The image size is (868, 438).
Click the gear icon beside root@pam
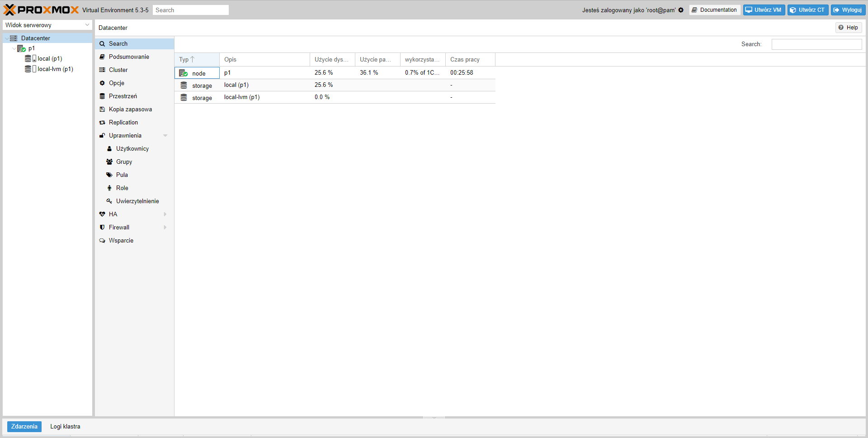(x=681, y=10)
